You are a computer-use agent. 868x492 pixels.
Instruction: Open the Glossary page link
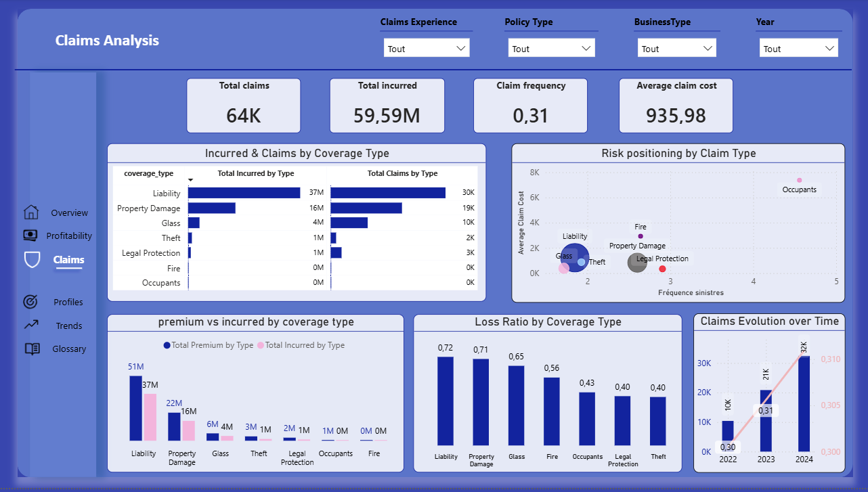[69, 349]
